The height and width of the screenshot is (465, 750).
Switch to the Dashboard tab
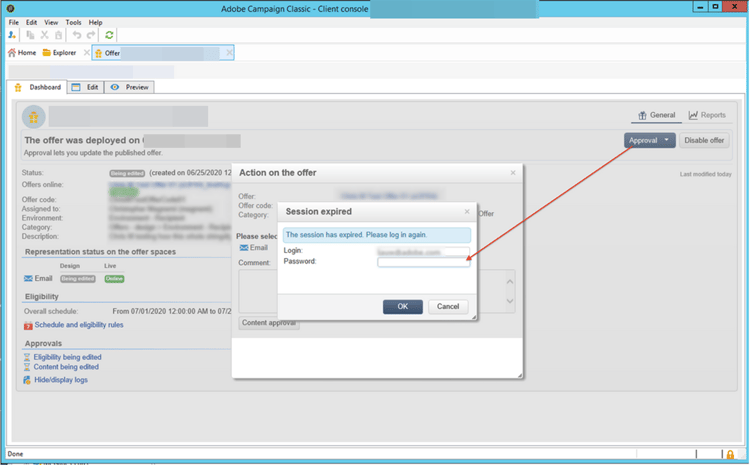coord(37,87)
